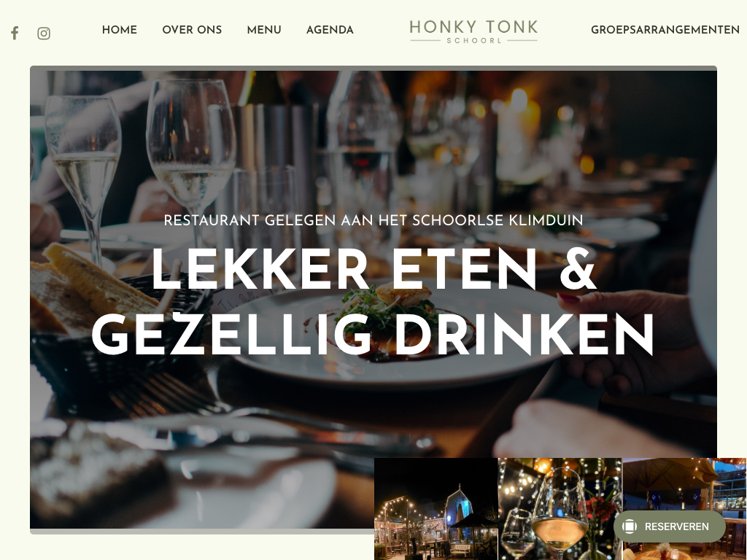Open the AGENDA page
This screenshot has width=747, height=560.
[330, 30]
